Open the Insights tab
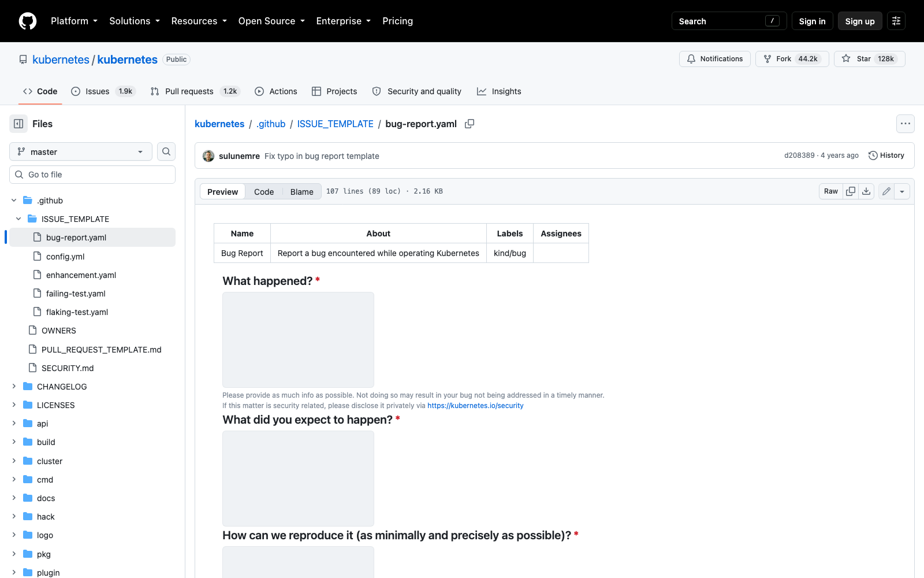Viewport: 924px width, 578px height. pos(499,91)
